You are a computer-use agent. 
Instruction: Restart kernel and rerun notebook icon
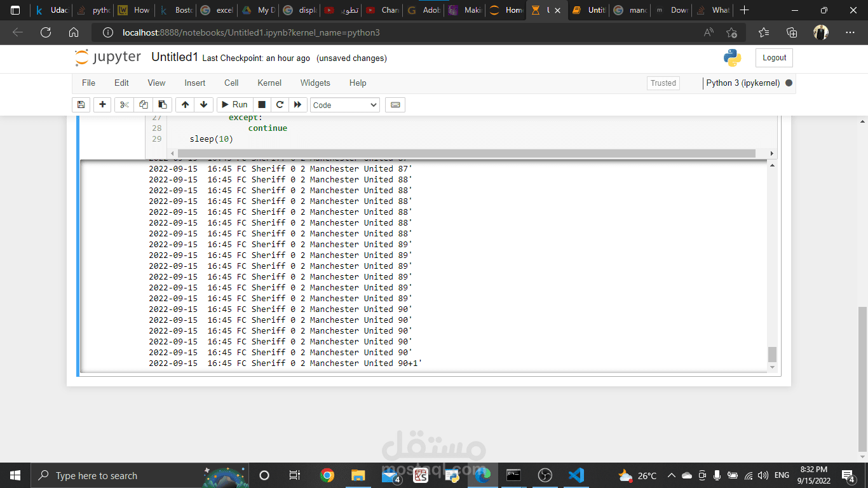(x=298, y=105)
